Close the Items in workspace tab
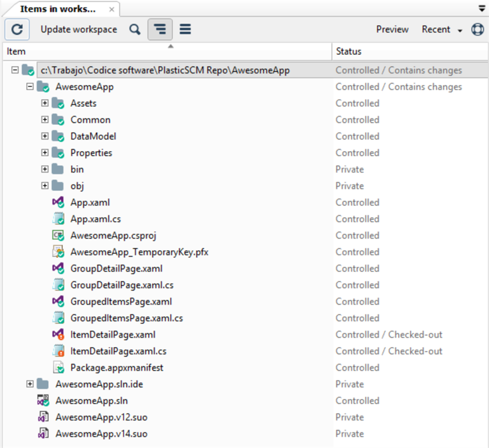Screen dimensions: 489x448 click(x=112, y=10)
